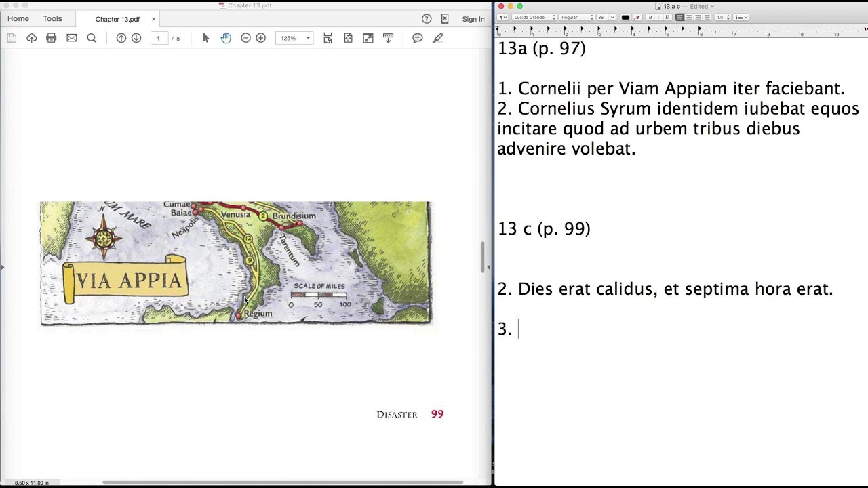Screen dimensions: 868x488
Task: Go to next page arrow
Action: pos(136,38)
